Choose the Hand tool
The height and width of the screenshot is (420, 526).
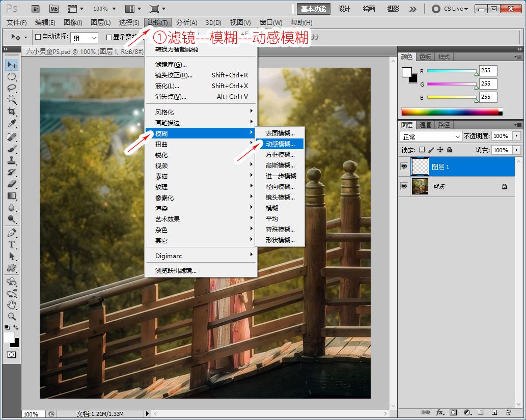pos(12,305)
